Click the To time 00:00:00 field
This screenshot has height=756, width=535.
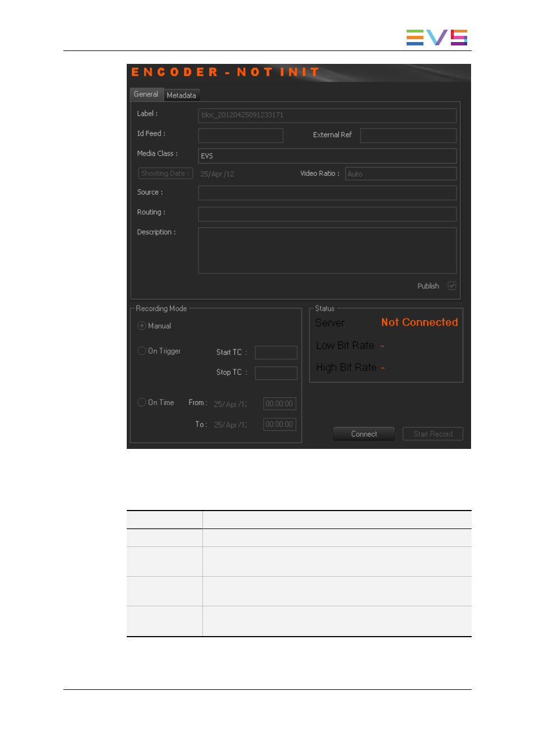279,425
